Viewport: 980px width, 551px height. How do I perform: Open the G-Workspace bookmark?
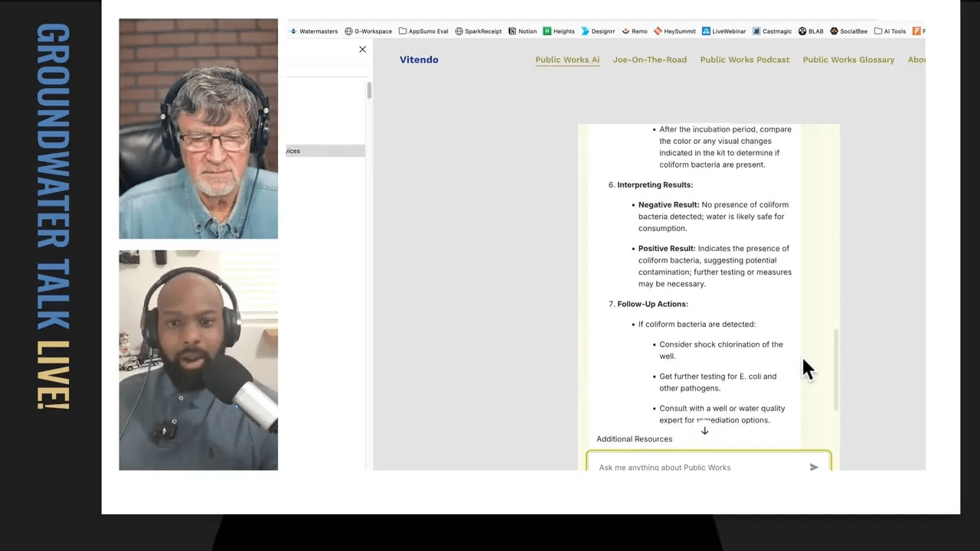pyautogui.click(x=368, y=31)
